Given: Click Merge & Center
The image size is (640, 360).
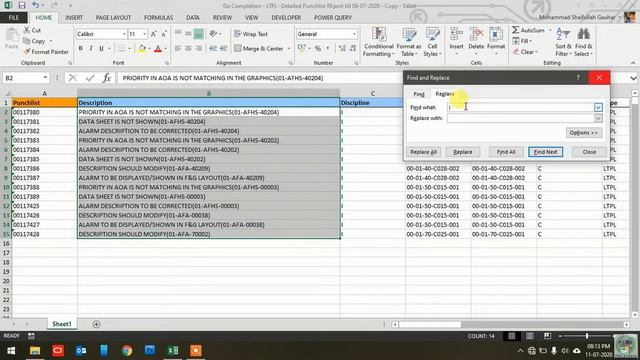Looking at the screenshot, I should tap(258, 49).
